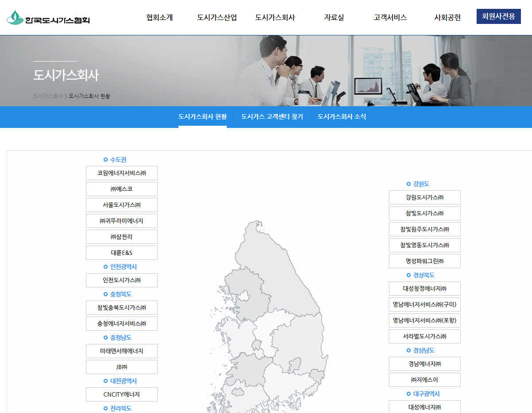
Task: Click the 강원도 region heading
Action: [421, 184]
